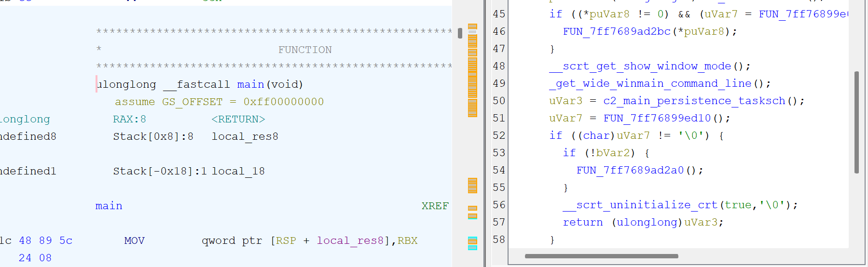Click the main label above XREF
This screenshot has height=267, width=868.
[x=109, y=206]
